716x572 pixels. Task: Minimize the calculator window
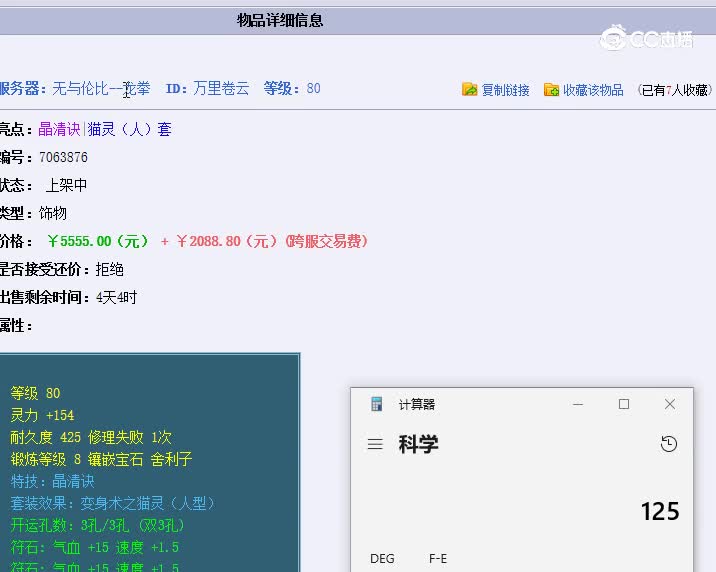point(578,404)
